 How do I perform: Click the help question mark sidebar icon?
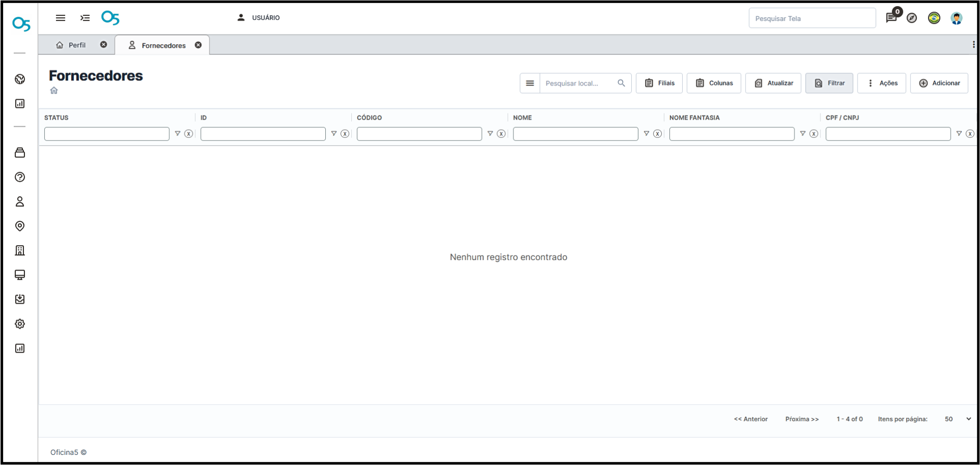[x=20, y=177]
